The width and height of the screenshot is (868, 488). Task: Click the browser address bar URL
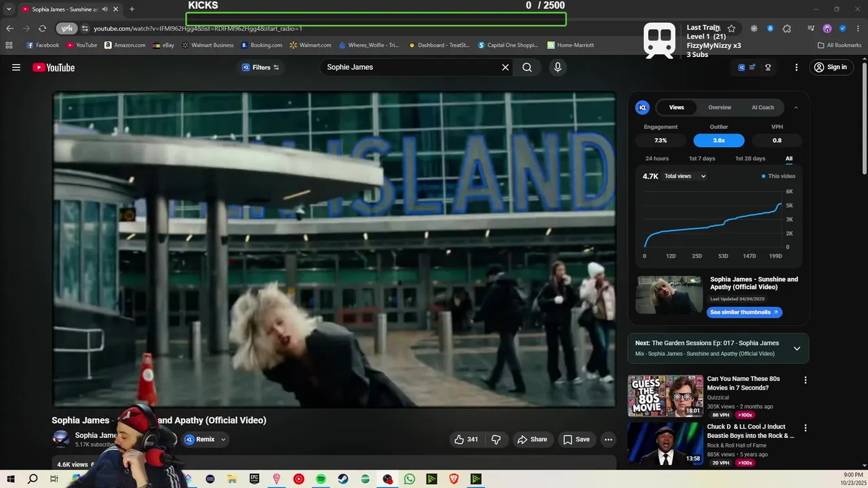click(x=198, y=28)
